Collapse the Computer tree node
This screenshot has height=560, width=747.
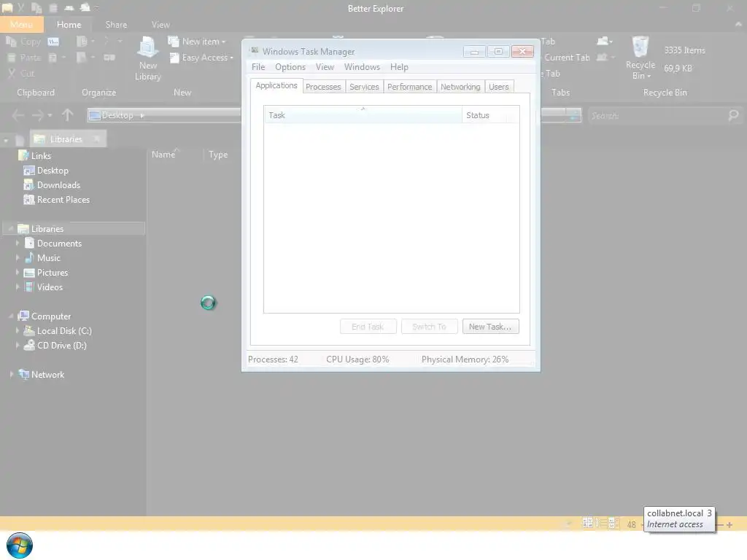coord(11,316)
